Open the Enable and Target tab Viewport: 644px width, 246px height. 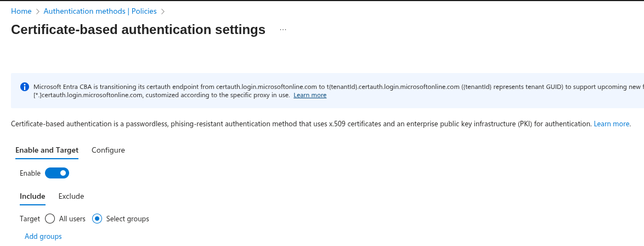coord(47,150)
